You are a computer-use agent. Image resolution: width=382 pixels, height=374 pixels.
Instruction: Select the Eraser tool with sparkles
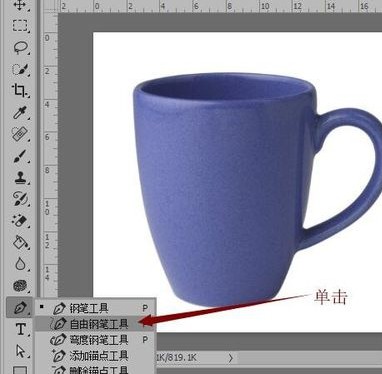coord(20,221)
